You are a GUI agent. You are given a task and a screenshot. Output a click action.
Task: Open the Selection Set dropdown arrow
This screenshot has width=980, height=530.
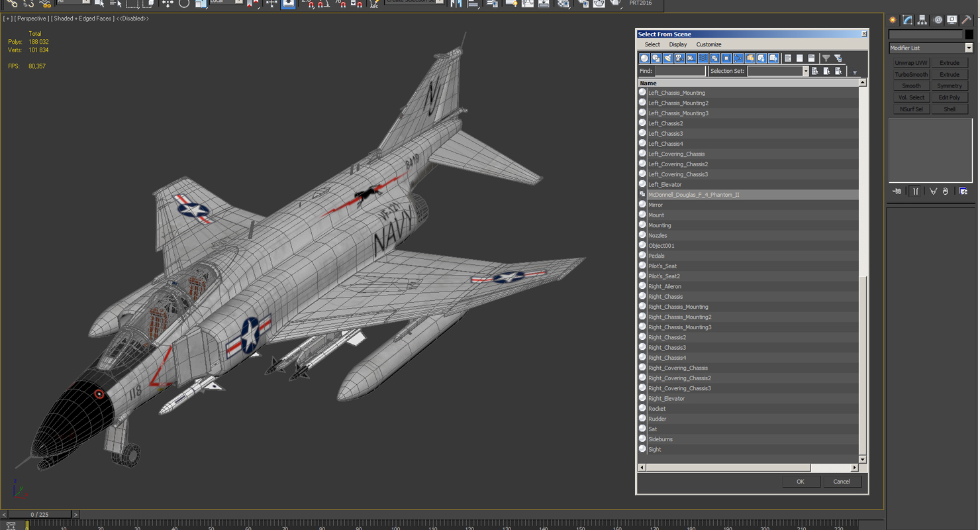[805, 71]
